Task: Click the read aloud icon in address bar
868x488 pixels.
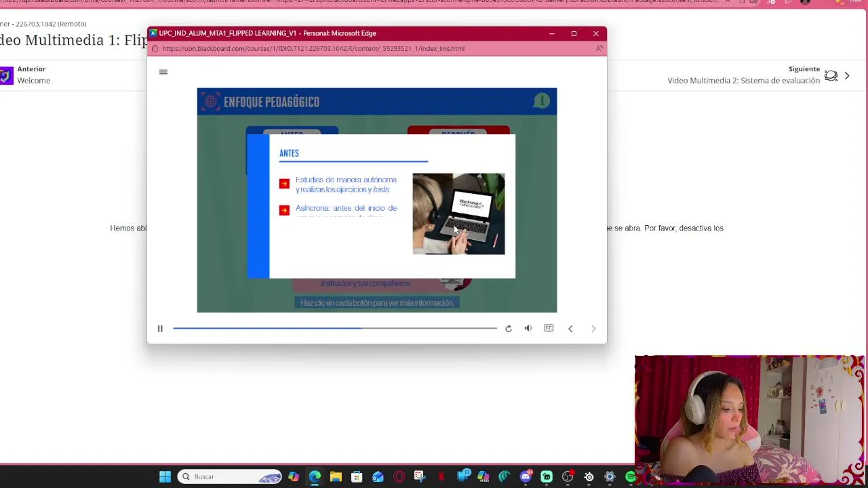Action: point(599,49)
